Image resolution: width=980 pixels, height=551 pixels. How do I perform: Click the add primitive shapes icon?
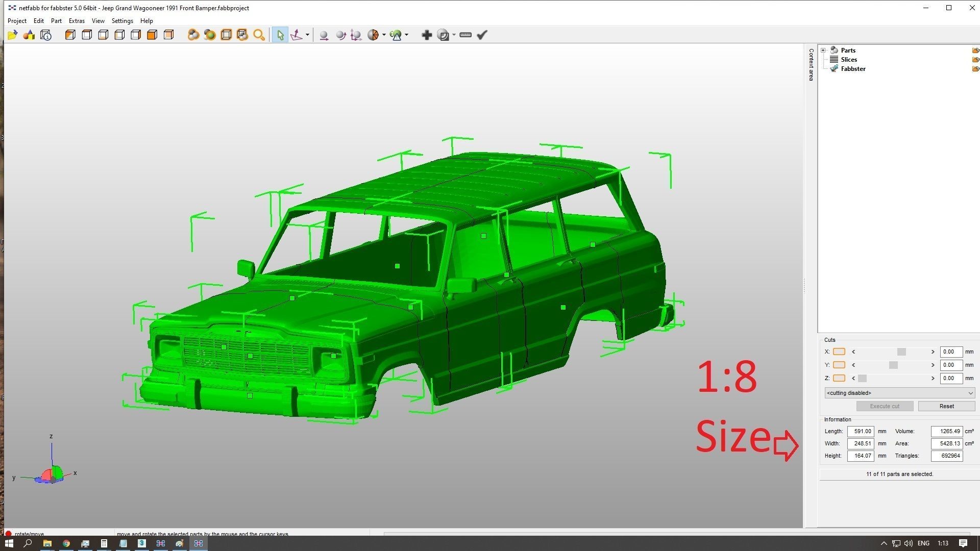(x=29, y=35)
